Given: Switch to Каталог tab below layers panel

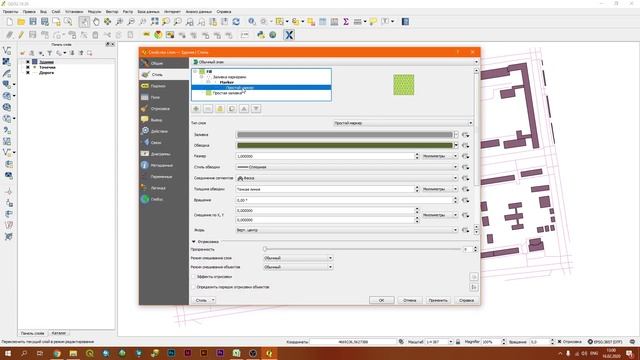Looking at the screenshot, I should (59, 333).
